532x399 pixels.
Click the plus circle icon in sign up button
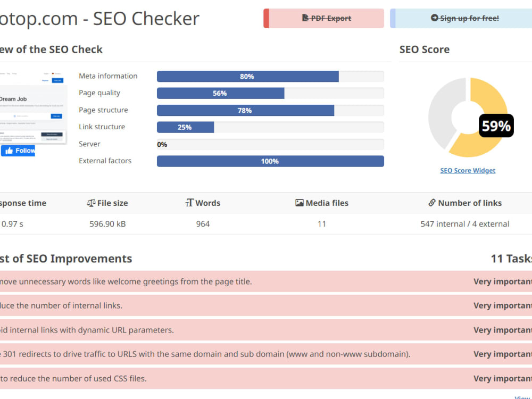pyautogui.click(x=434, y=18)
